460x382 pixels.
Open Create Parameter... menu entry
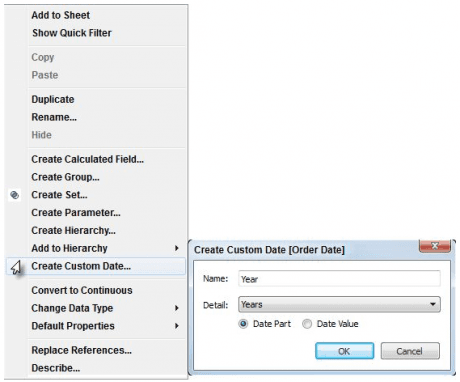[76, 213]
